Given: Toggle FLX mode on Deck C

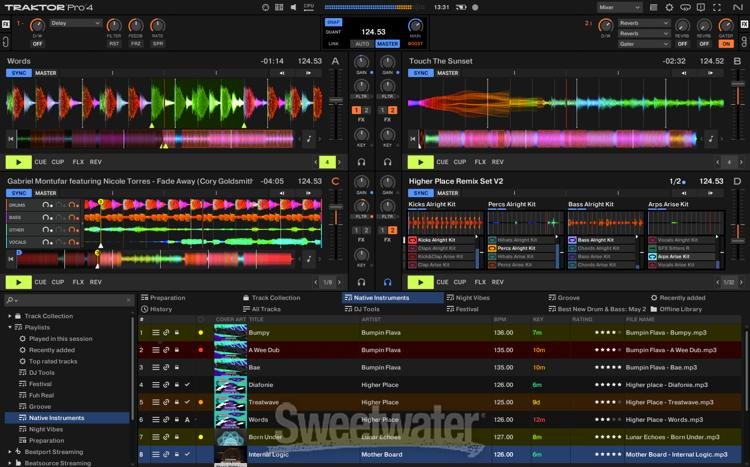Looking at the screenshot, I should tap(78, 282).
